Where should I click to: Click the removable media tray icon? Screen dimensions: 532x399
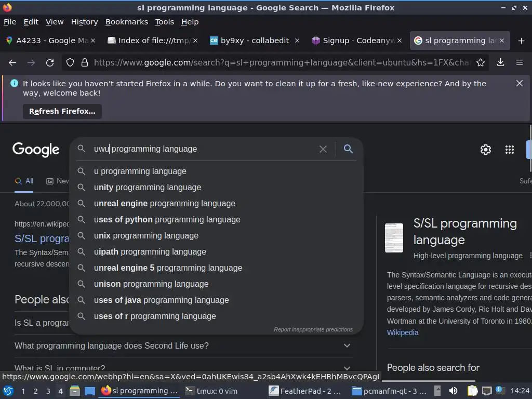(x=437, y=391)
